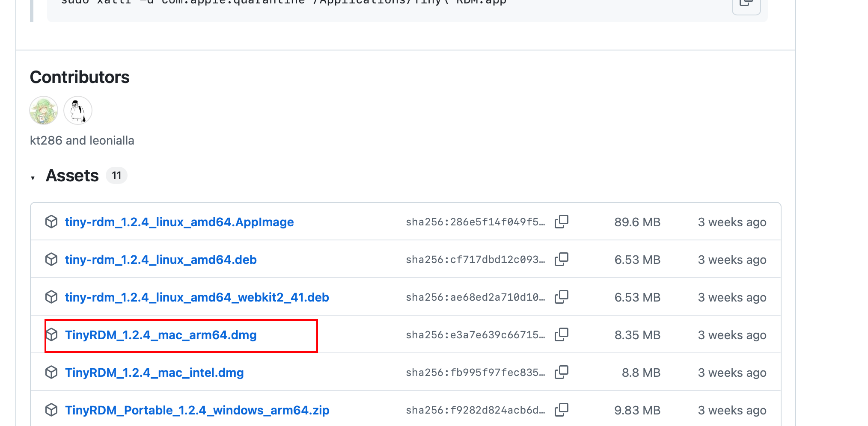Download TinyRDM_Portable_1.2.4_windows_arm64.zip
Viewport: 868px width, 426px height.
[197, 410]
